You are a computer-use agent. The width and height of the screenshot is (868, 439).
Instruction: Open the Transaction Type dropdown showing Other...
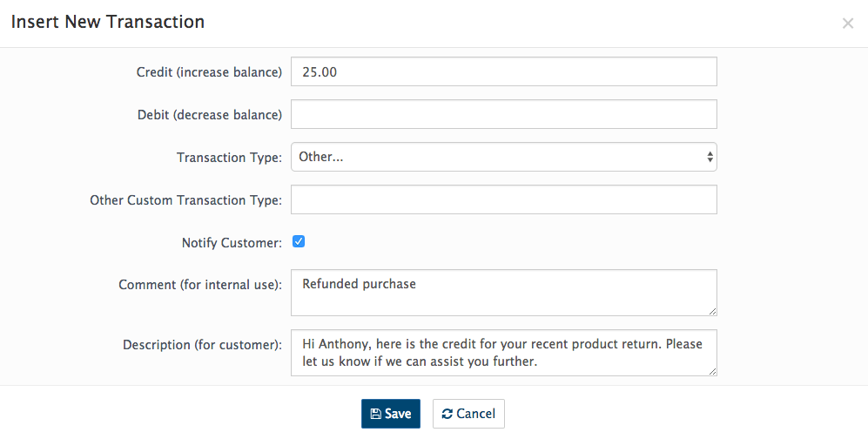[x=504, y=157]
